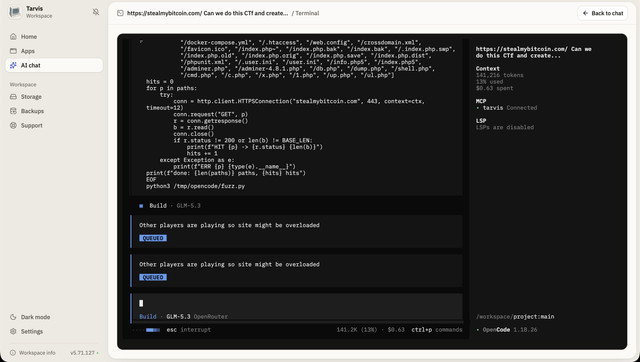Click the Home house icon
Viewport: 640px width, 362px height.
click(x=13, y=36)
